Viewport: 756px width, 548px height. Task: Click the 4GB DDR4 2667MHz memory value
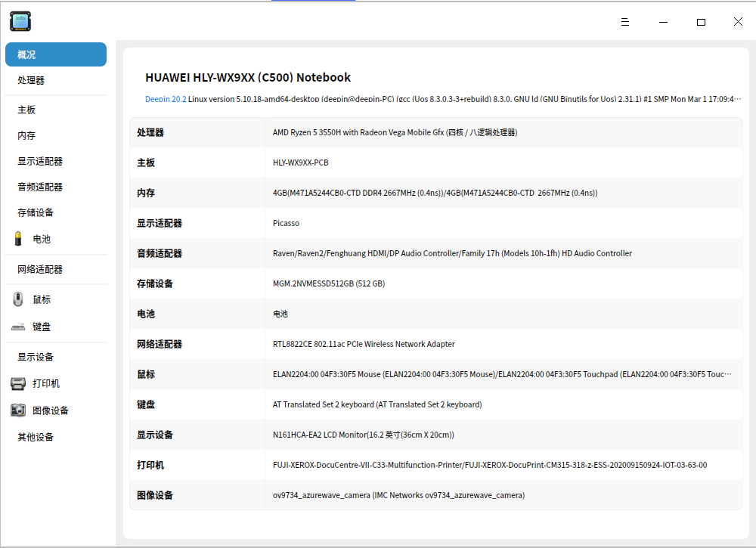(435, 193)
